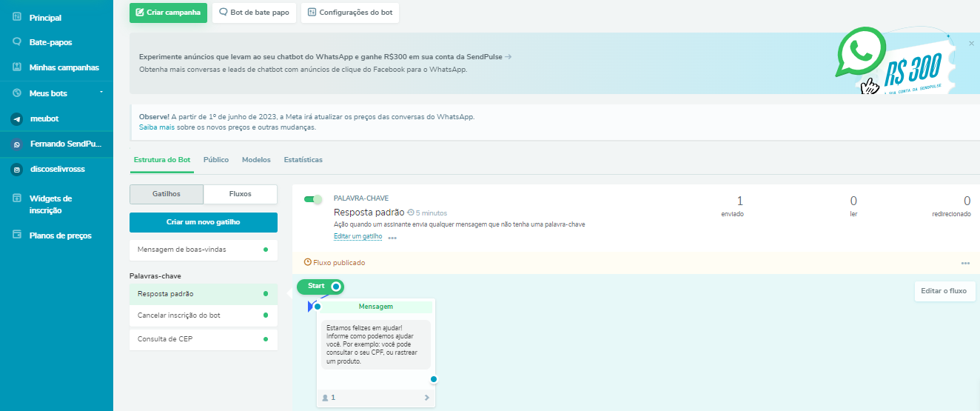
Task: Click the enviado count 1
Action: [739, 201]
